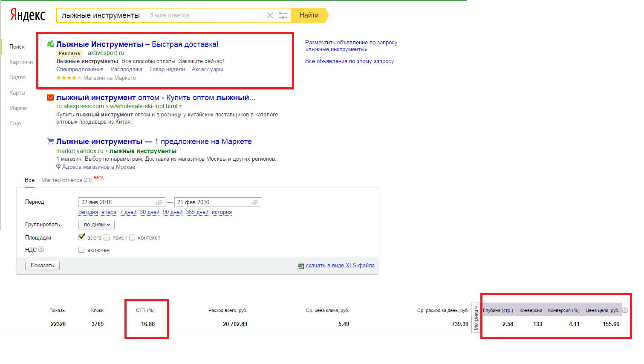
Task: Set period to вчера
Action: click(x=109, y=212)
